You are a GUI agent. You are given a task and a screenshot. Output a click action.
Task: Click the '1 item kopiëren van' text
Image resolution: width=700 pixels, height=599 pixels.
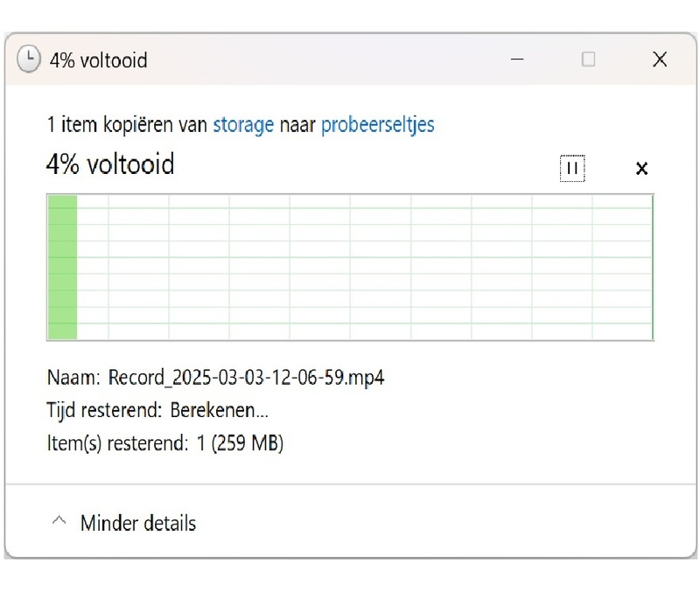tap(127, 125)
